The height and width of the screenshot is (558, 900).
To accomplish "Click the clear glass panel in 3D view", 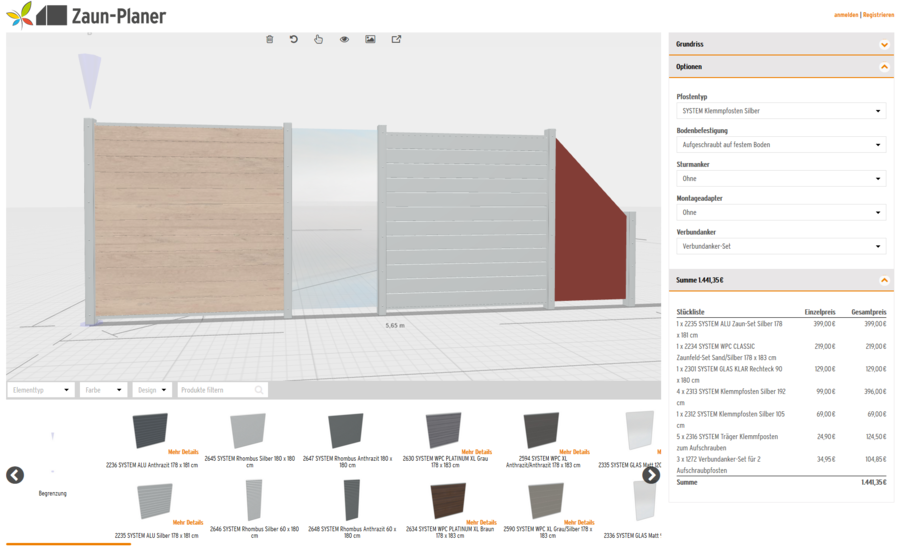I will tap(335, 220).
